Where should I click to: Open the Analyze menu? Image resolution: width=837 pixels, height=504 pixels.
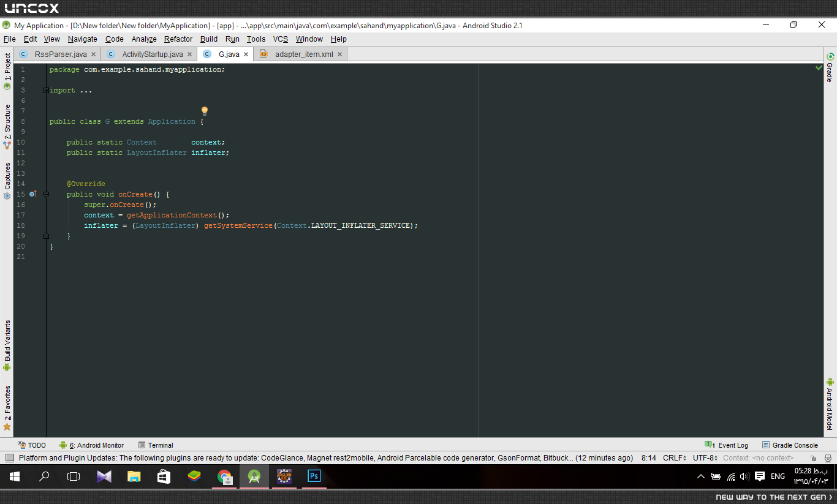[x=144, y=39]
